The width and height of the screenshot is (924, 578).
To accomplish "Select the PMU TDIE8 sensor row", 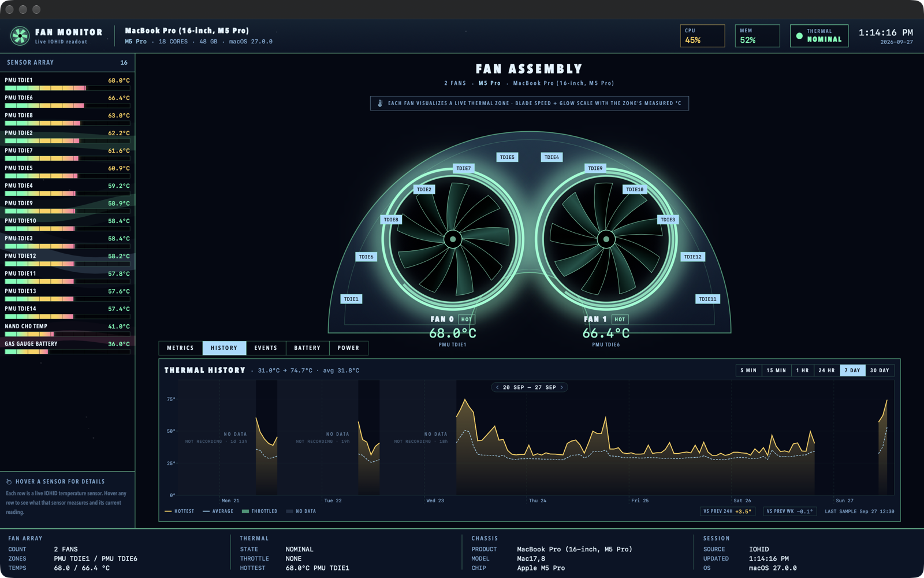I will click(68, 118).
